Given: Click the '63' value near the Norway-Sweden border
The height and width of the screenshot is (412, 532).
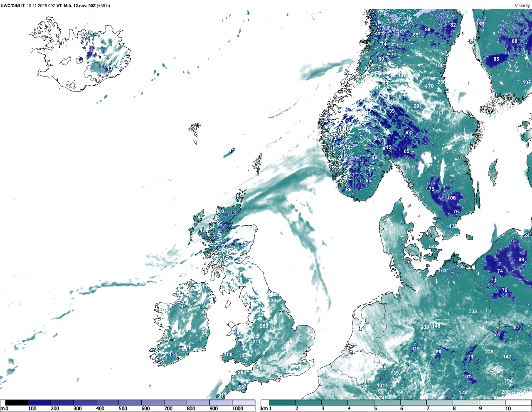Looking at the screenshot, I should click(x=408, y=133).
